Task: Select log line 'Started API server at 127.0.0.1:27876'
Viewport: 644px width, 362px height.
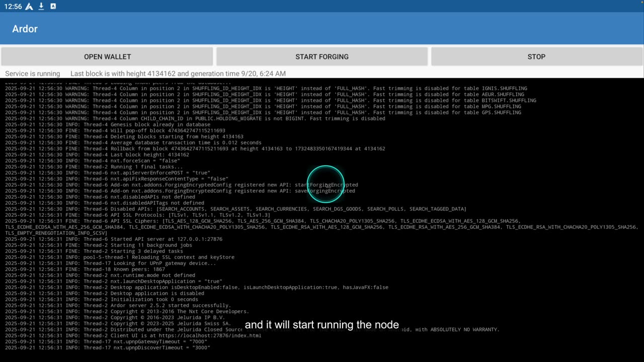Action: (114, 239)
